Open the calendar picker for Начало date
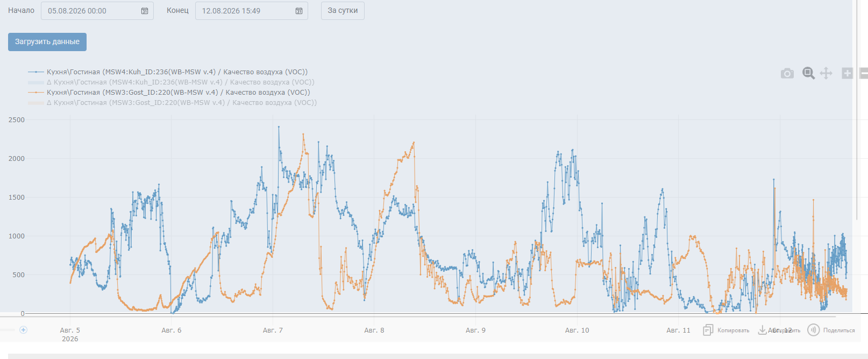 (x=145, y=11)
